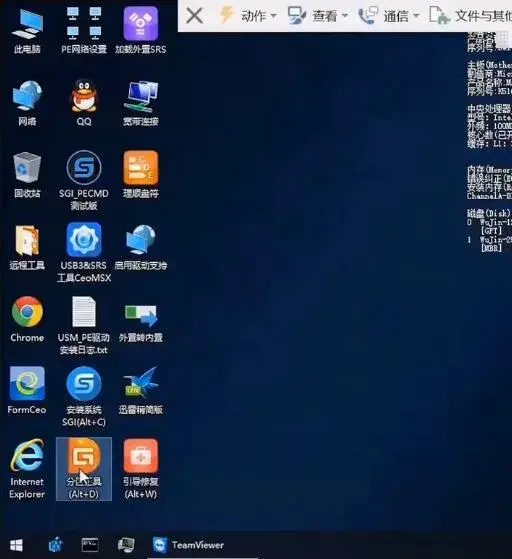Open the computer monitor taskbar icon
This screenshot has width=512, height=559.
click(x=126, y=545)
